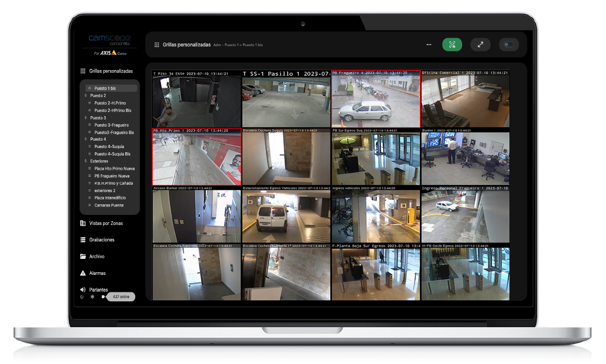606x364 pixels.
Task: Toggle the switch in the top bar
Action: (x=508, y=45)
